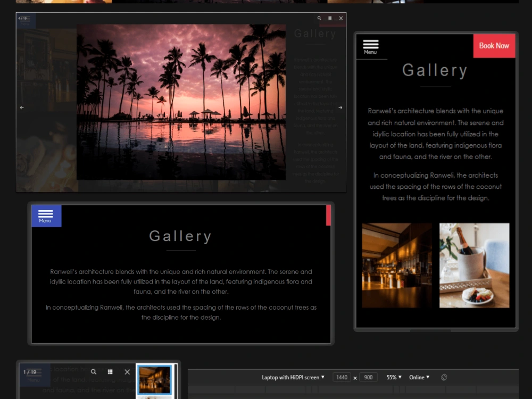Screen dimensions: 532x399
Task: Click the zoom magnifier icon in the top lightbox
Action: pyautogui.click(x=319, y=18)
